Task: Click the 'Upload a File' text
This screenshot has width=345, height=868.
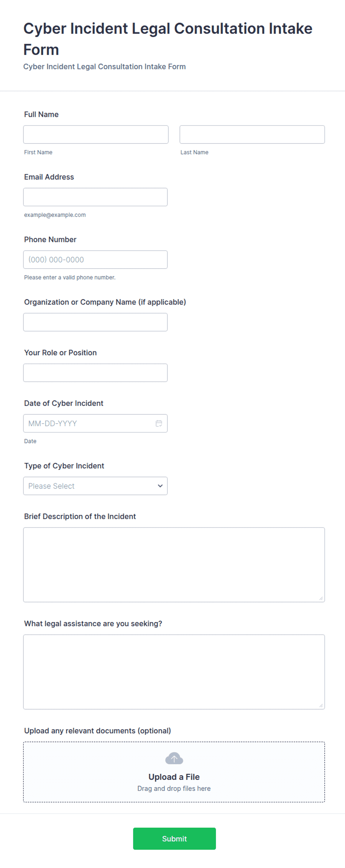Action: (x=174, y=777)
